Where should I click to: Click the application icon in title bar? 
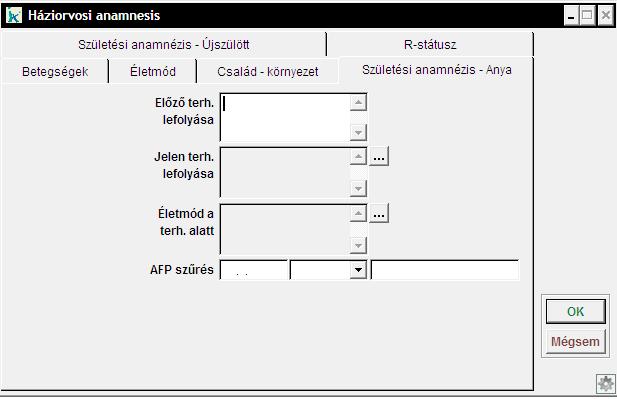click(x=14, y=15)
